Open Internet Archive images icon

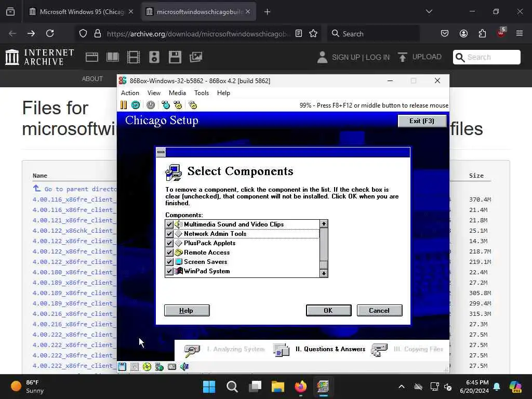tap(196, 57)
